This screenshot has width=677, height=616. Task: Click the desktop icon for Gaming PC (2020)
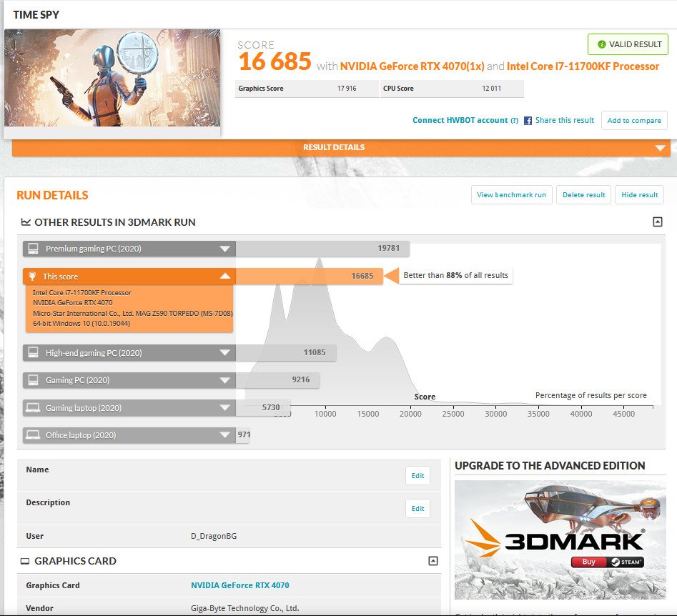33,380
